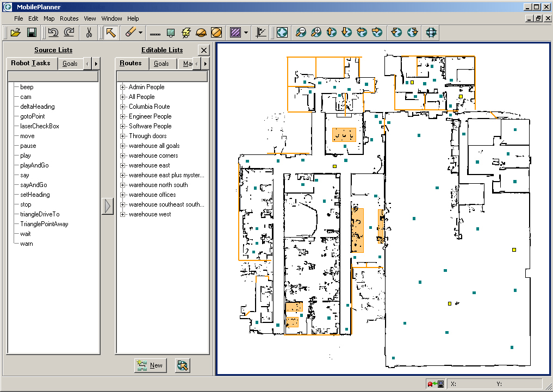Close the lists panel with X button

[204, 51]
